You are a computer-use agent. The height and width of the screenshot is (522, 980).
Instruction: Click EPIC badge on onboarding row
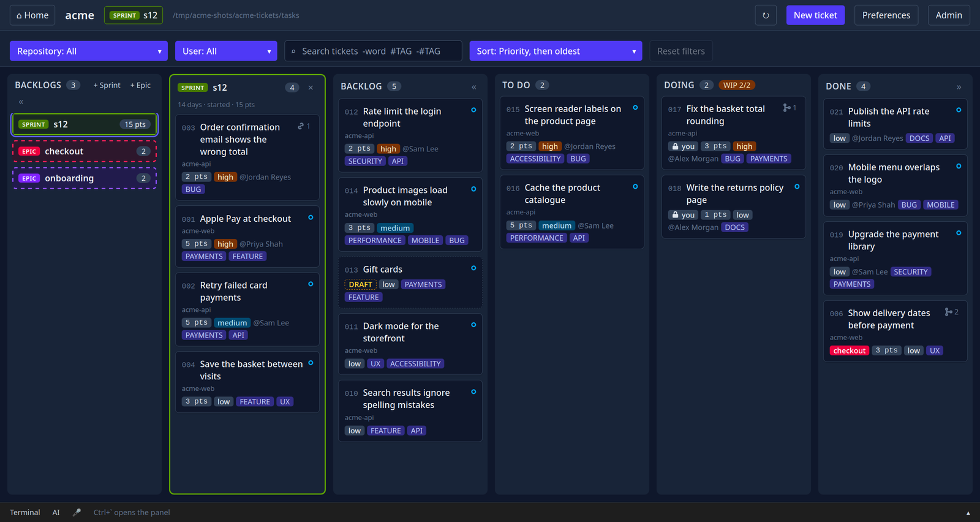(29, 178)
